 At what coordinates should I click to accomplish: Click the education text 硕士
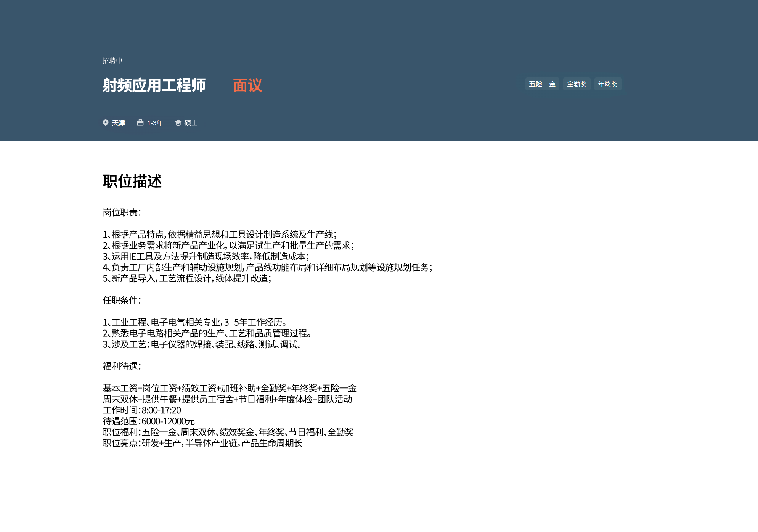(191, 123)
